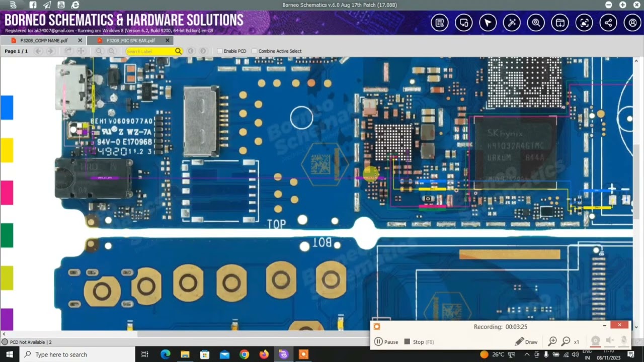Open Google Chrome from taskbar

[244, 354]
